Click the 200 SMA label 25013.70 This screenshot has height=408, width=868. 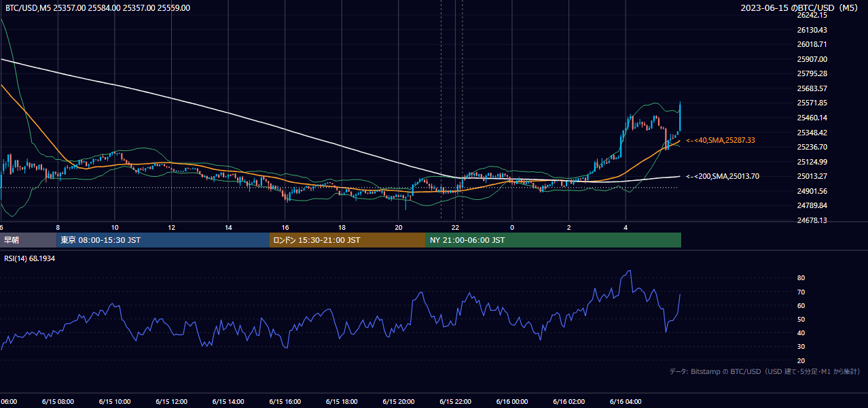click(723, 176)
